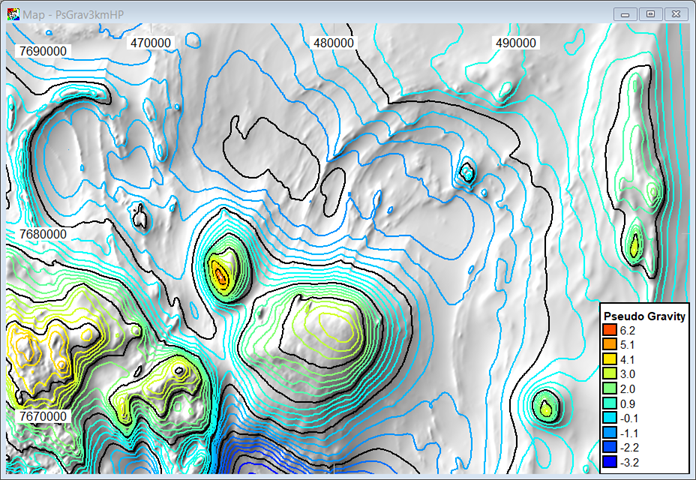Click the 480000 easting label
696x480 pixels.
[x=334, y=43]
